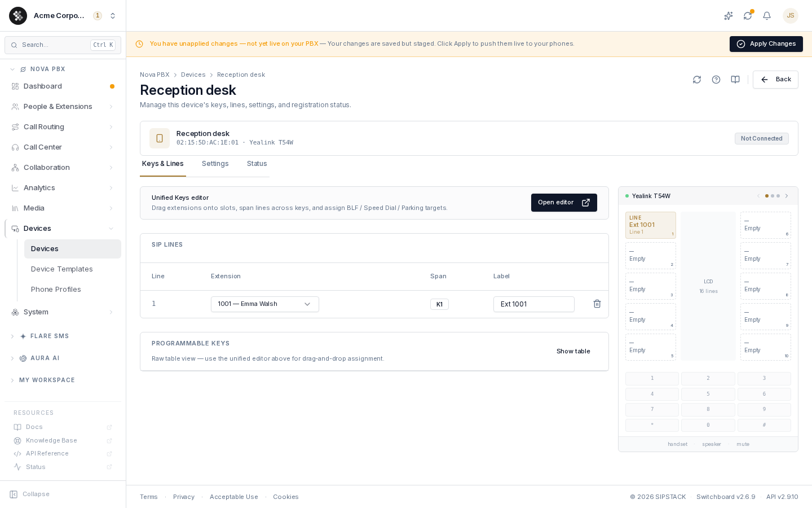
Task: Click the Acme Corporation logo
Action: (x=18, y=16)
